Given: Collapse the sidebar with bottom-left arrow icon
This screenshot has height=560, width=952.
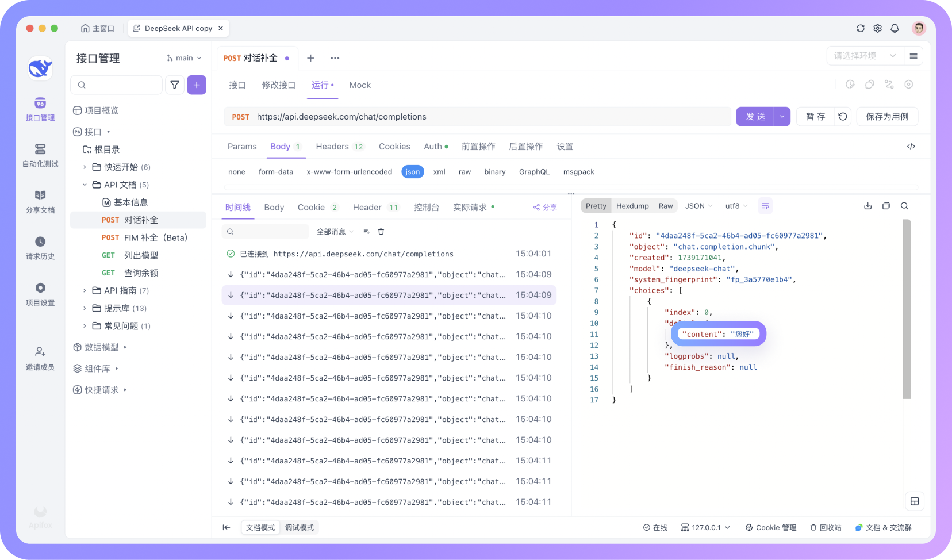Looking at the screenshot, I should [227, 527].
